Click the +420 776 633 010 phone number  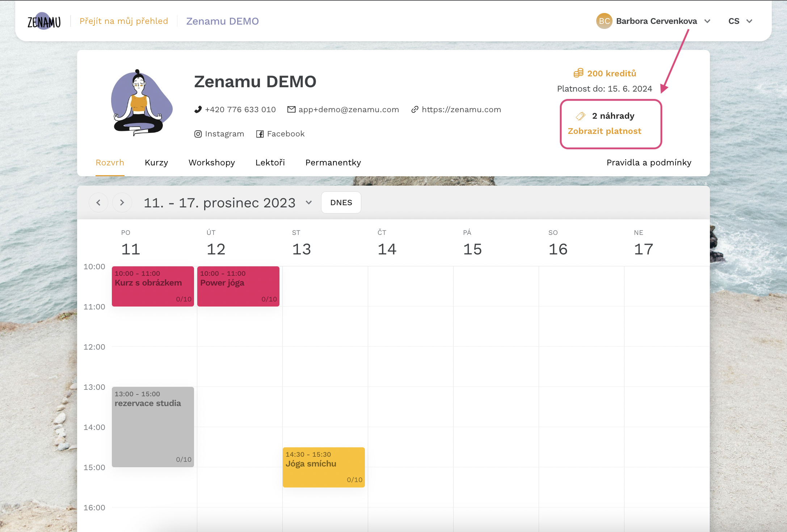point(240,110)
